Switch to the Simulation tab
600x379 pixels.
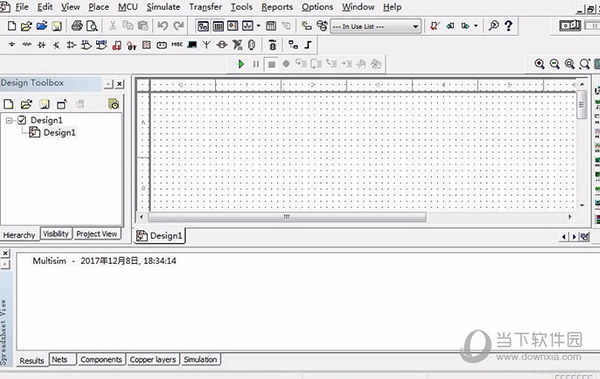pyautogui.click(x=200, y=359)
